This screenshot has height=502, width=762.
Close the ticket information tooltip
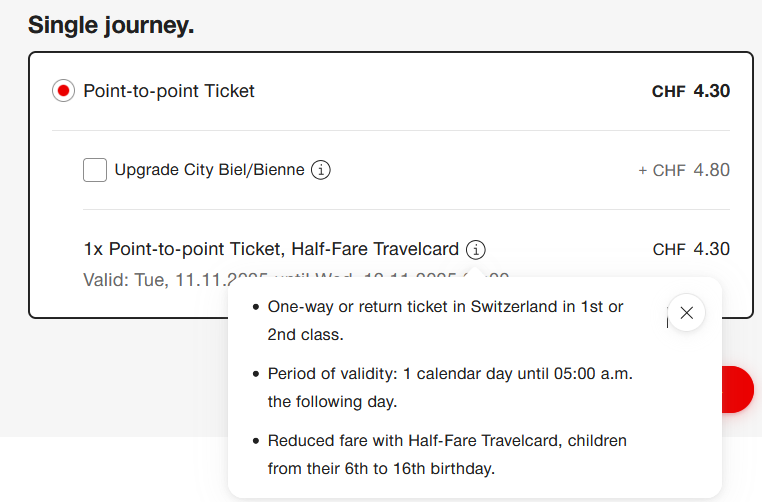686,313
